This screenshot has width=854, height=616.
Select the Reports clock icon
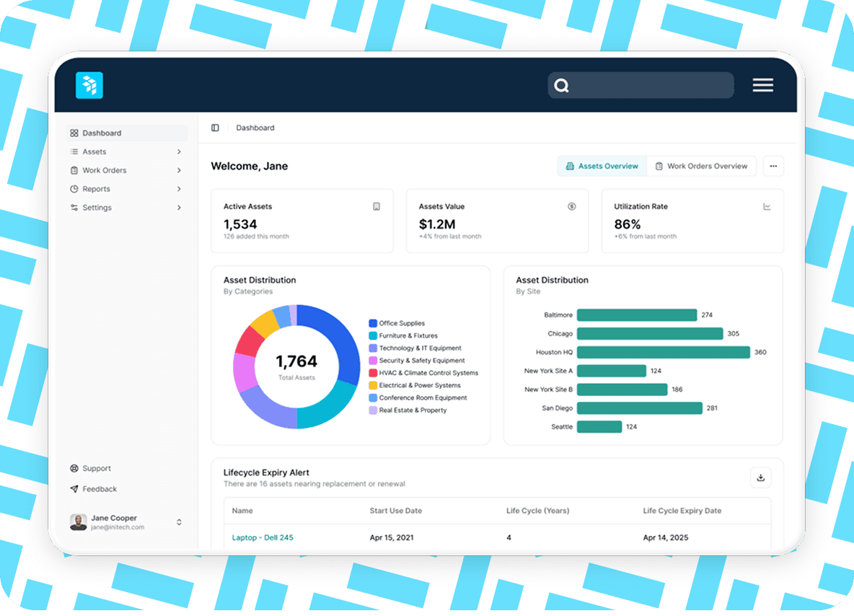click(74, 189)
